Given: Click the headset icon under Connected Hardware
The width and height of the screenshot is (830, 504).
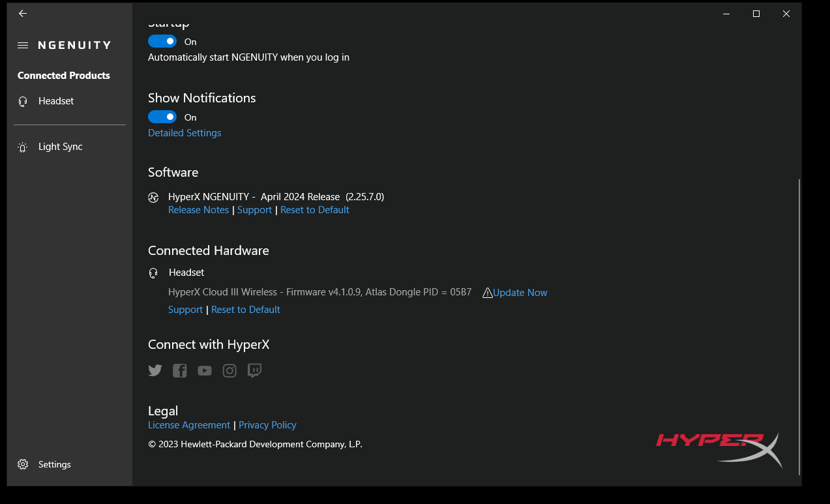Looking at the screenshot, I should click(x=153, y=273).
